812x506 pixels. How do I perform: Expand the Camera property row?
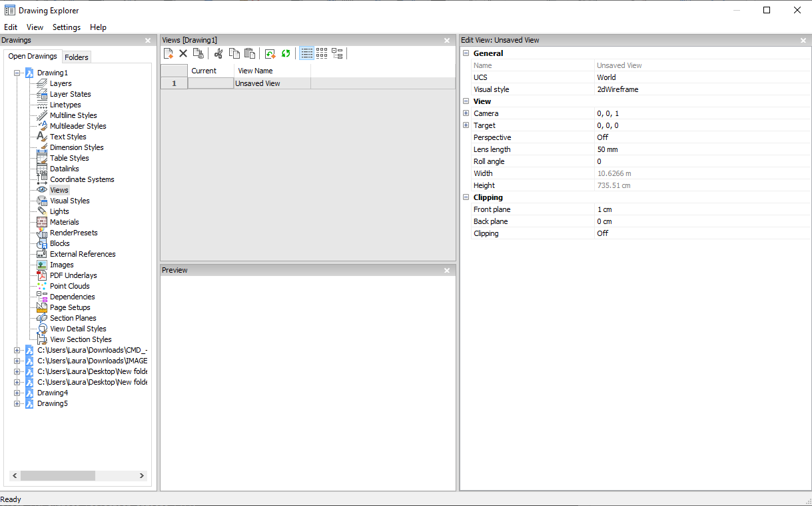[466, 113]
